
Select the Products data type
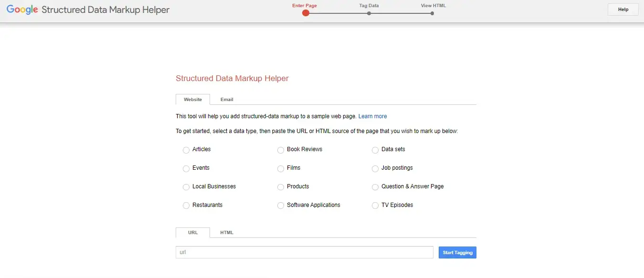pos(281,187)
